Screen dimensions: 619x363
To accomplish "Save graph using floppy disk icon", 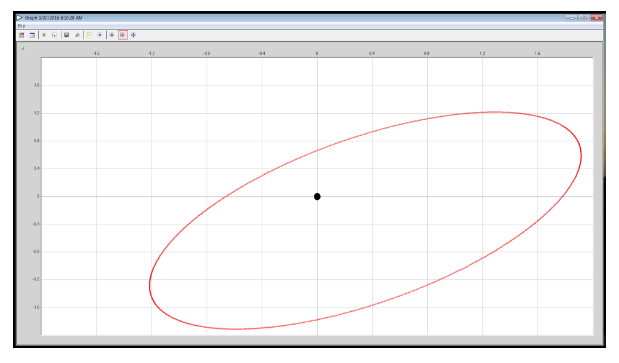I will point(67,35).
